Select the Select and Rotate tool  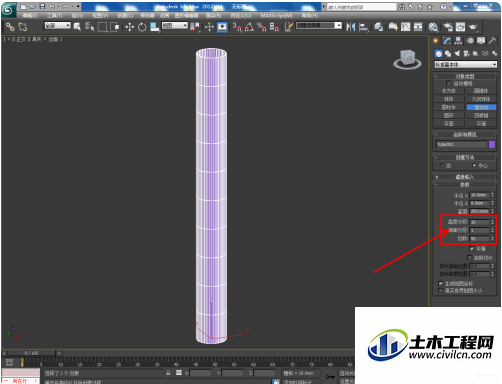click(142, 27)
